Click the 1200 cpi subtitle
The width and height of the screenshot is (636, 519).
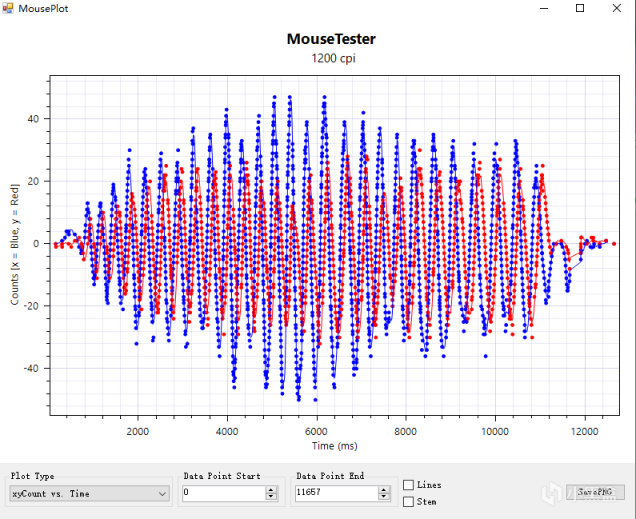coord(333,58)
